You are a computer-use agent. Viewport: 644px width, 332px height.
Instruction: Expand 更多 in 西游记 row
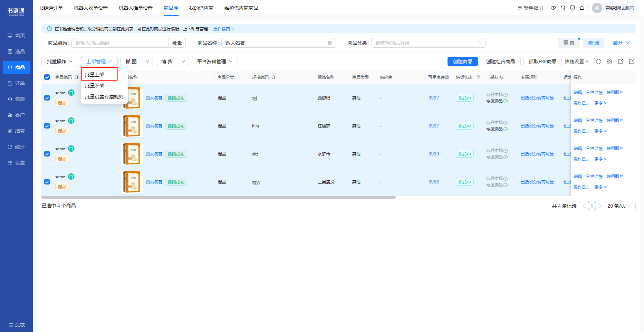pos(600,103)
